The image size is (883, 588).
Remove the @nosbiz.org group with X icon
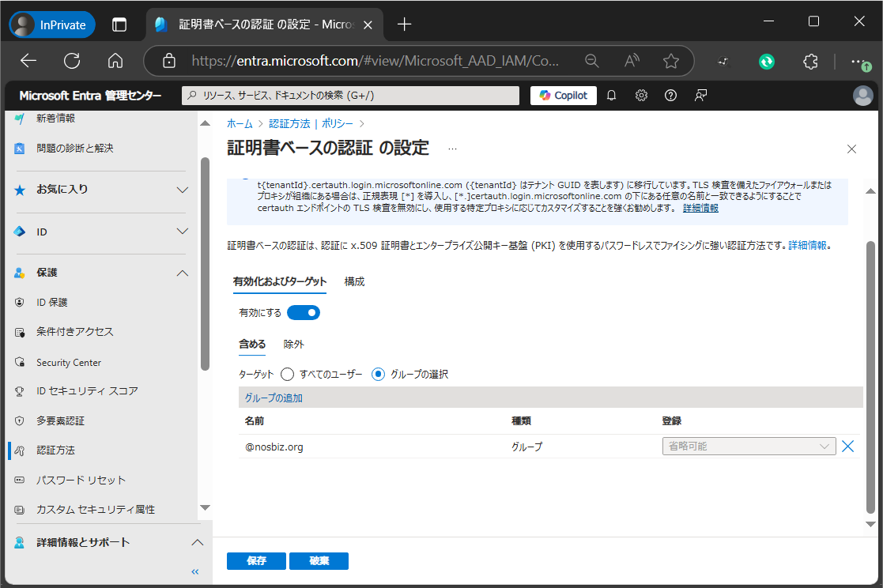tap(848, 447)
